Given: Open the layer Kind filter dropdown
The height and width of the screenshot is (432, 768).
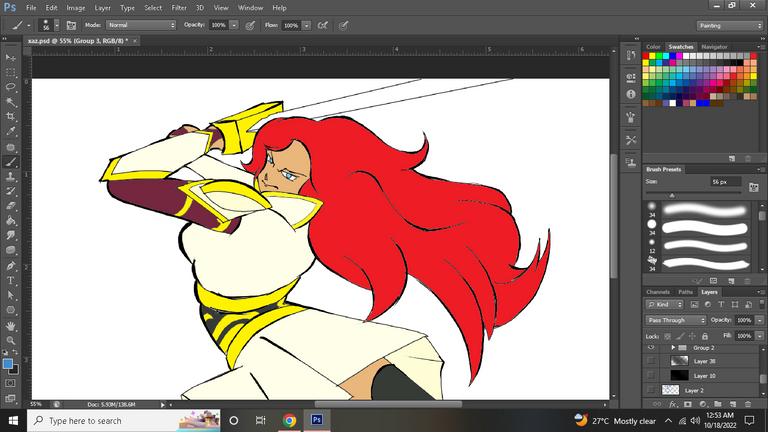Looking at the screenshot, I should 665,305.
